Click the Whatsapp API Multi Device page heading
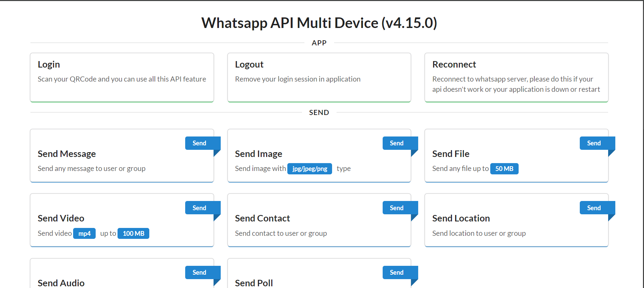The width and height of the screenshot is (644, 288). tap(319, 23)
